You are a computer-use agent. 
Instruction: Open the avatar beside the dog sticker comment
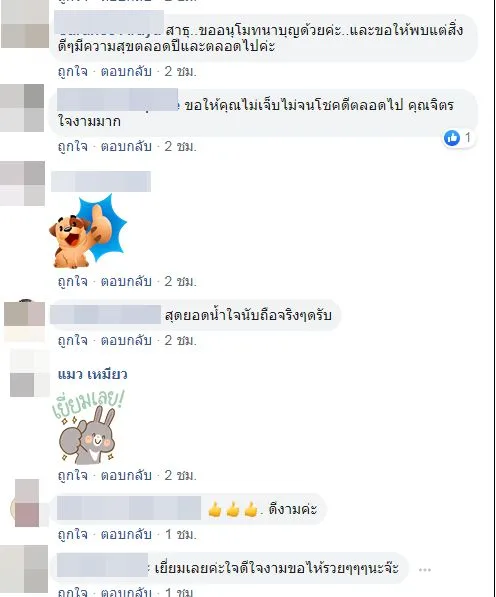pyautogui.click(x=22, y=184)
